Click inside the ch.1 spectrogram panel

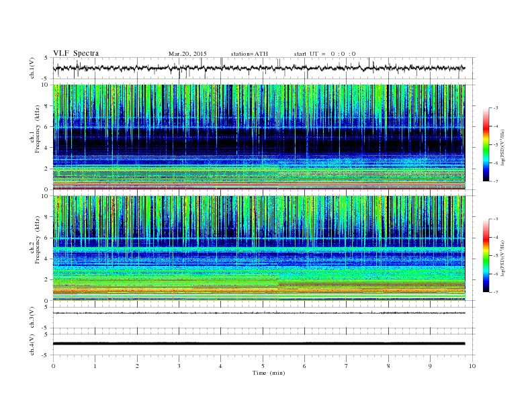259,137
